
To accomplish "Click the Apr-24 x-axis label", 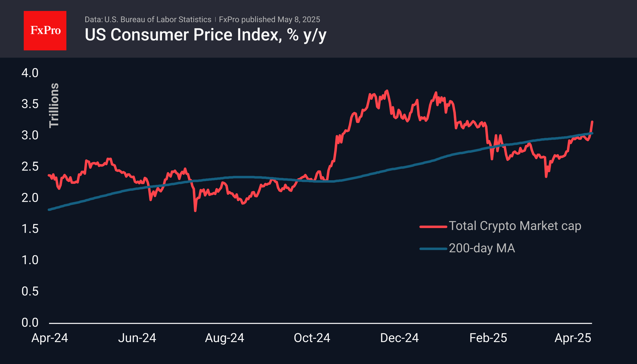I will tap(50, 338).
